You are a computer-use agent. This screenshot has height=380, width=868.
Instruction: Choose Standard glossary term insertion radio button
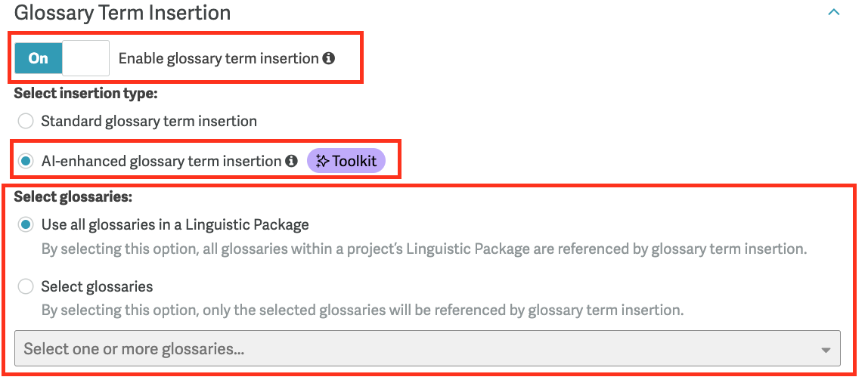26,121
